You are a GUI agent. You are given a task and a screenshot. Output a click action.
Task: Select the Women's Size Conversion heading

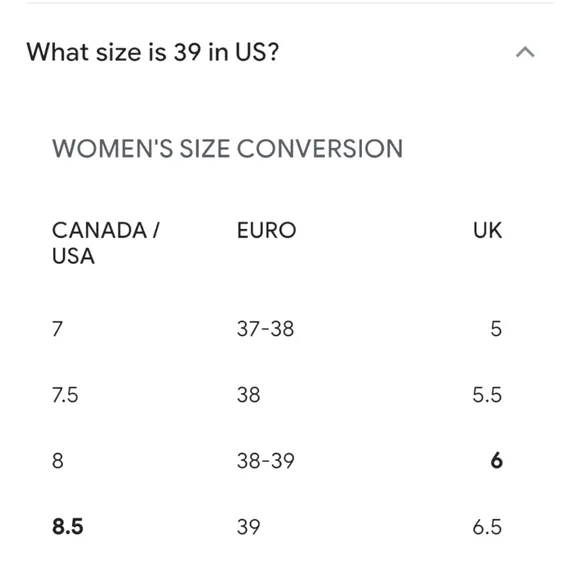pyautogui.click(x=227, y=149)
